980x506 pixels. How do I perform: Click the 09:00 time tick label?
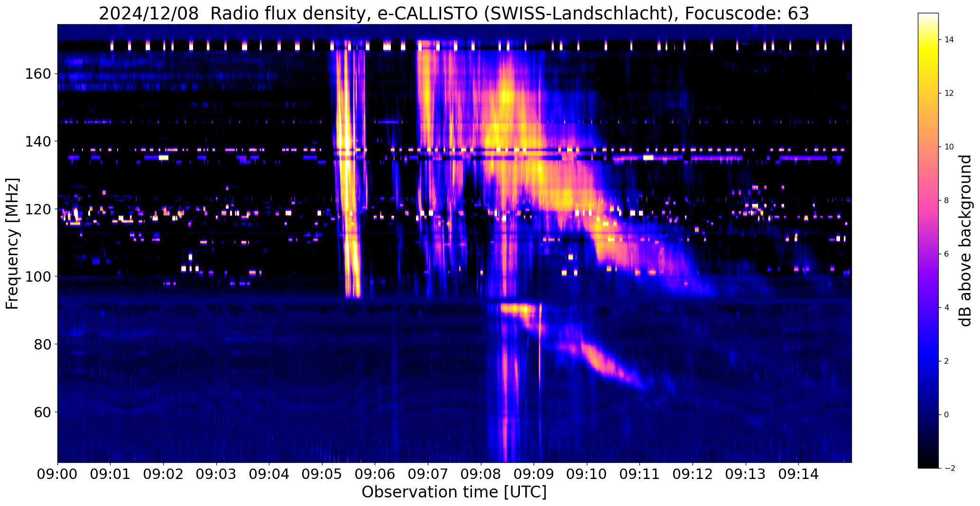coord(57,474)
